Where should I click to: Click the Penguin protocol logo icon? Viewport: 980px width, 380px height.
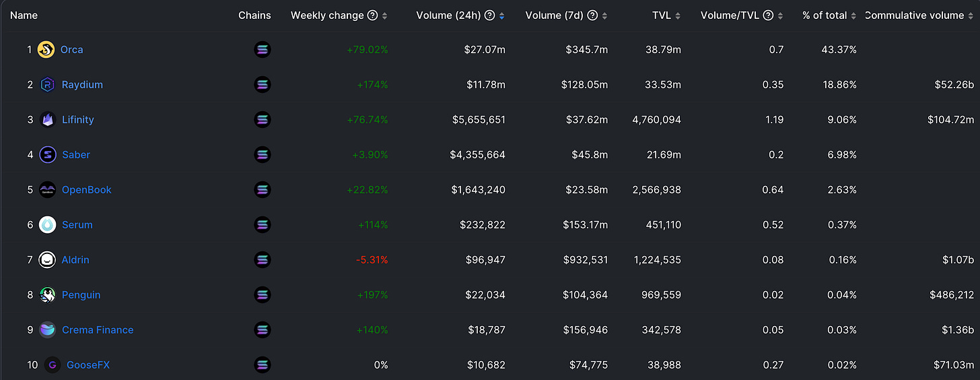(48, 294)
